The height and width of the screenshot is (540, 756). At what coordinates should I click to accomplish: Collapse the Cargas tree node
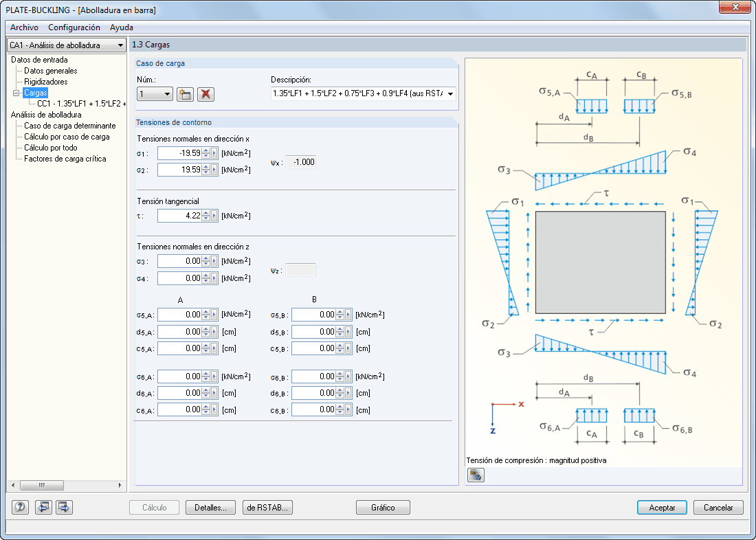16,93
